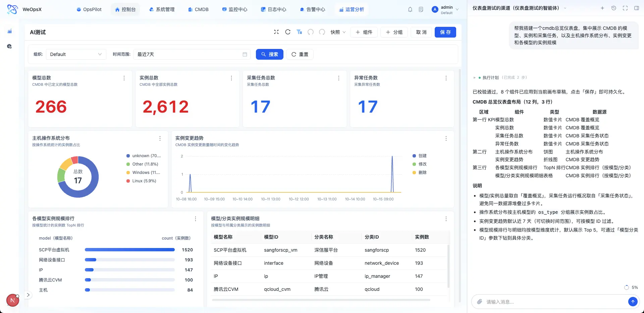This screenshot has width=644, height=313.
Task: Open the more menu on 实例变更趋势 card
Action: point(446,138)
